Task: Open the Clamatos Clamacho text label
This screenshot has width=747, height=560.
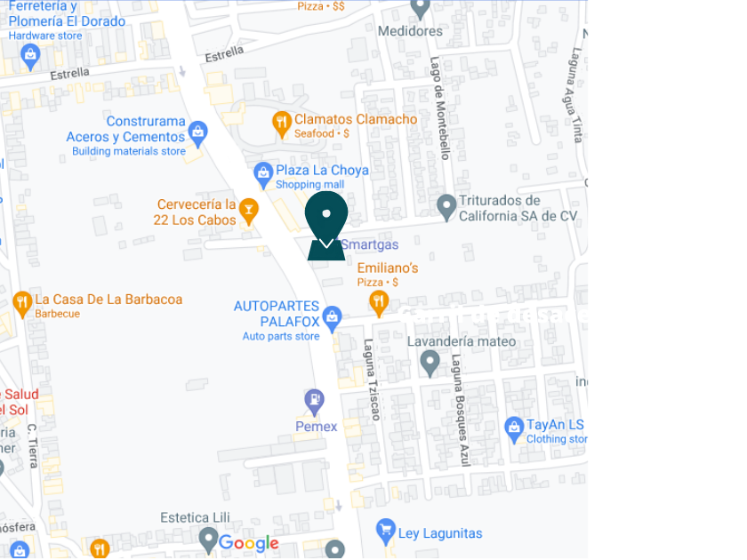Action: [x=356, y=119]
